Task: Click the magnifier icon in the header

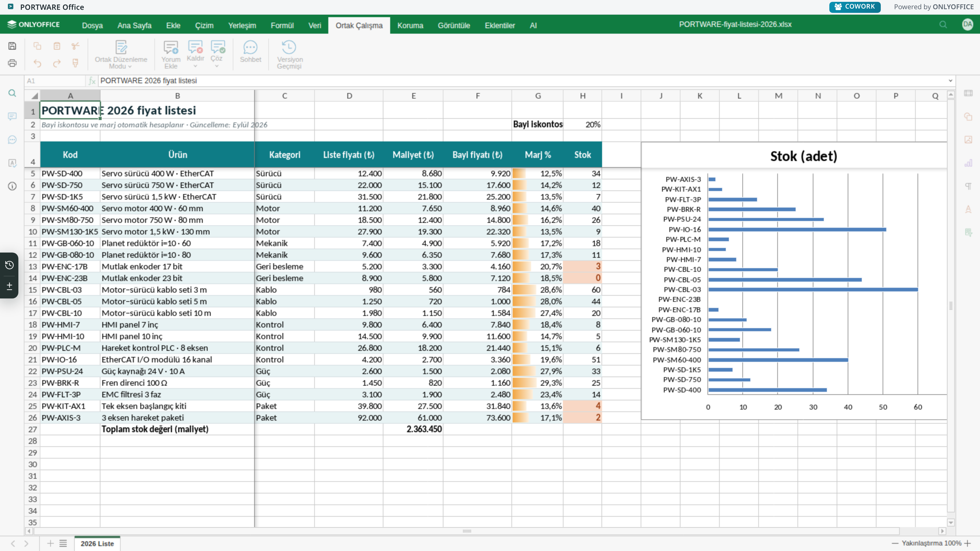Action: point(943,25)
